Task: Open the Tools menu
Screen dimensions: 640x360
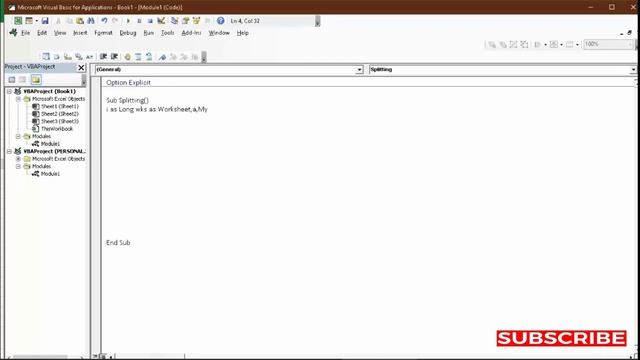Action: point(167,33)
